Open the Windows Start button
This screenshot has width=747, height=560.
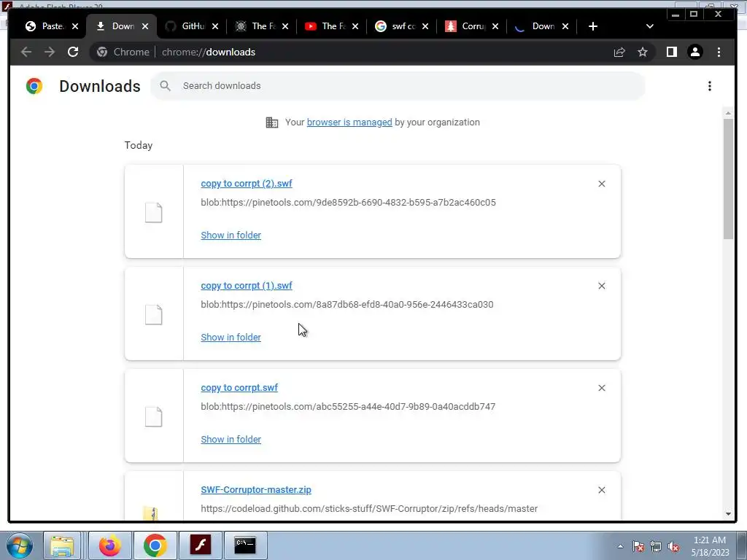(20, 545)
